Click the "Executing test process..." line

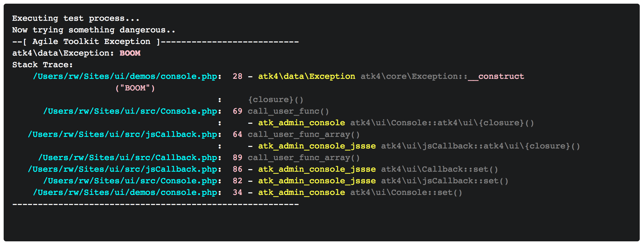pyautogui.click(x=76, y=18)
